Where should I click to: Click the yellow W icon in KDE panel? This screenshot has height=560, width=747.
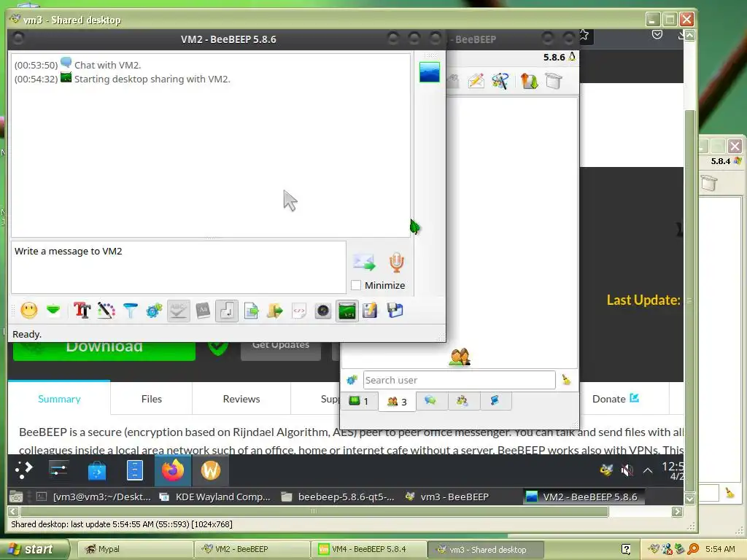(x=211, y=470)
